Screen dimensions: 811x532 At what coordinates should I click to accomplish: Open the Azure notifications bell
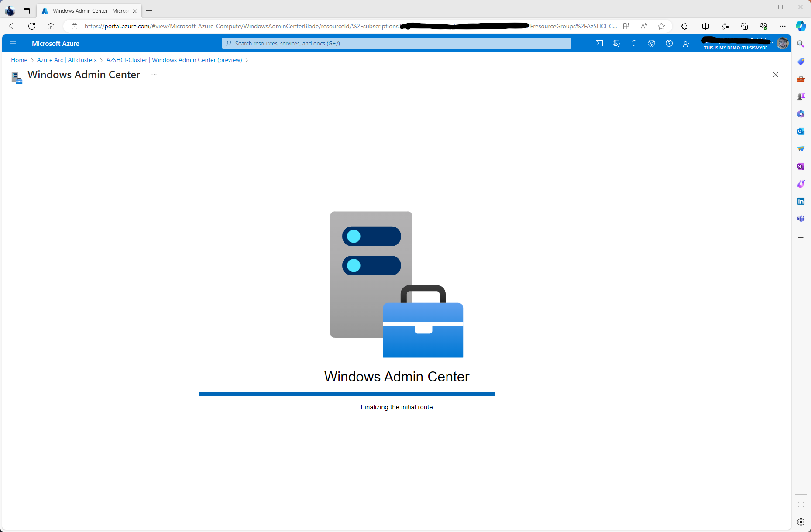[634, 43]
